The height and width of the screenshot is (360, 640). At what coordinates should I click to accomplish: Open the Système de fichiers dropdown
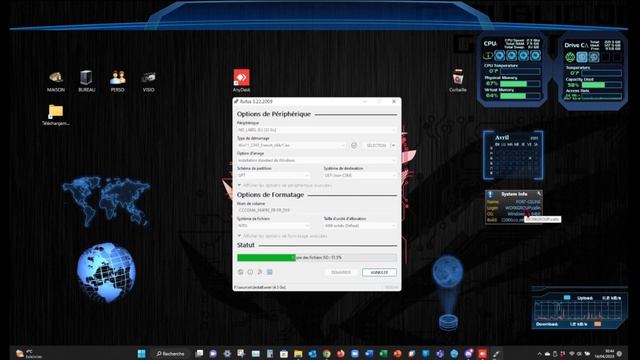[273, 225]
